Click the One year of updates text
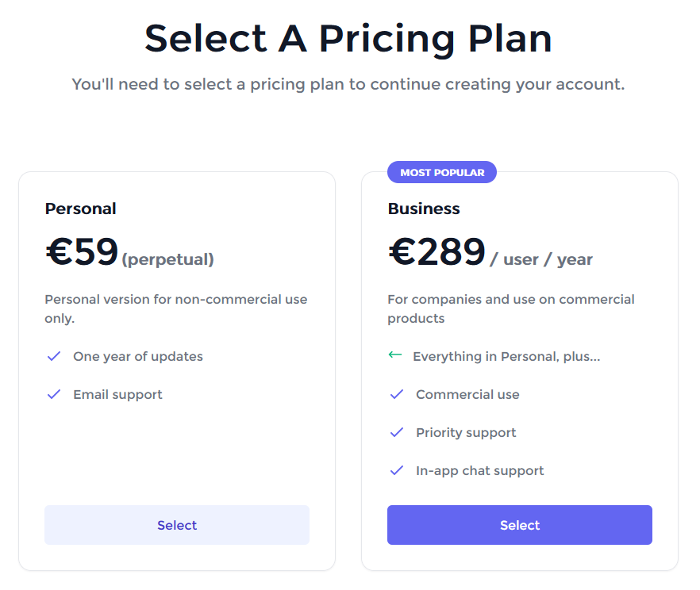Screen dimensions: 700x590 click(138, 356)
